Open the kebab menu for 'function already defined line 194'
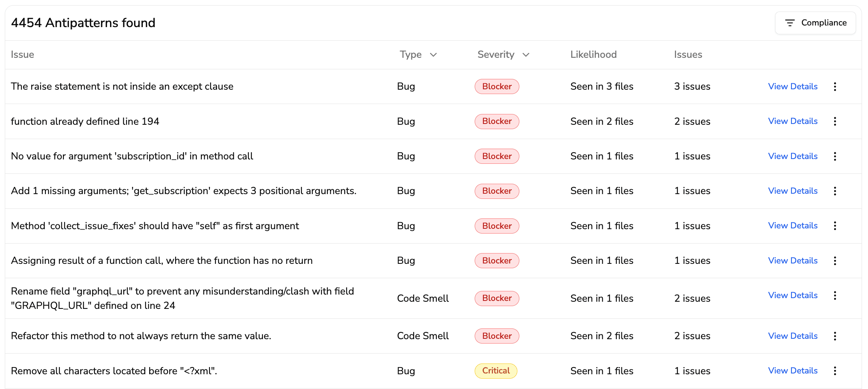The width and height of the screenshot is (868, 389). pos(835,121)
